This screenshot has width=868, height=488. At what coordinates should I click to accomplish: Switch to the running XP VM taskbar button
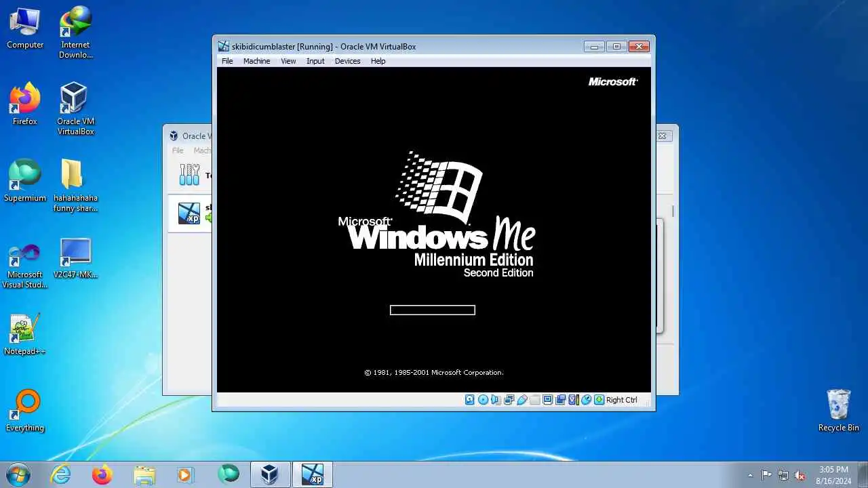tap(313, 474)
